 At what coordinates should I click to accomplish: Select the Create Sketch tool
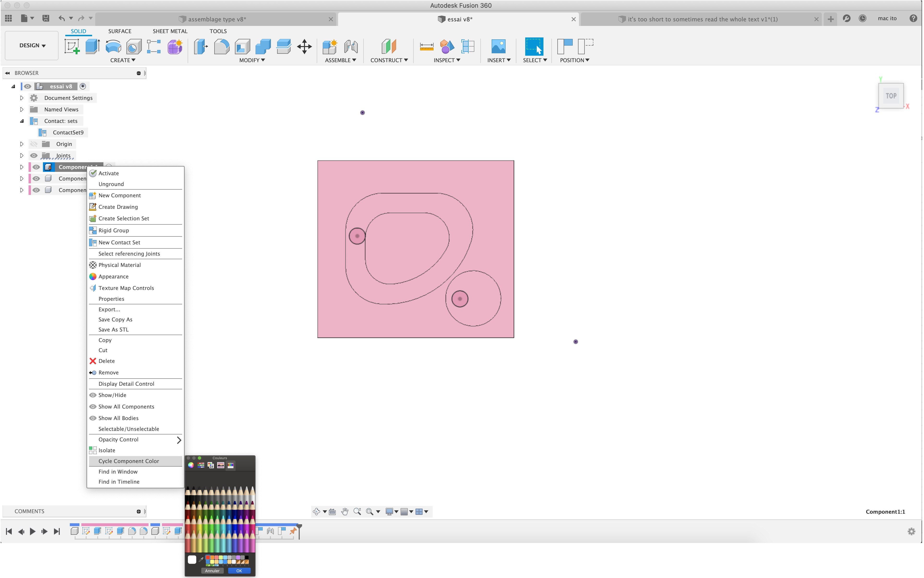pos(72,47)
